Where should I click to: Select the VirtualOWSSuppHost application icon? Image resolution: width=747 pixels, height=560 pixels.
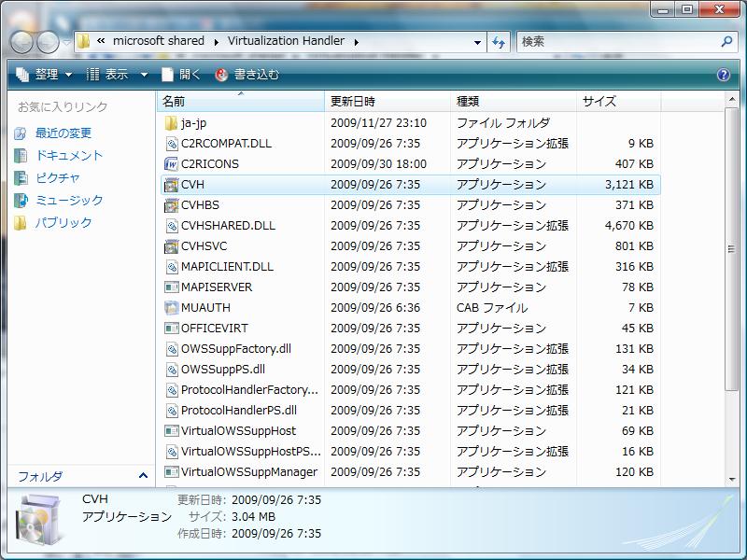click(x=171, y=431)
